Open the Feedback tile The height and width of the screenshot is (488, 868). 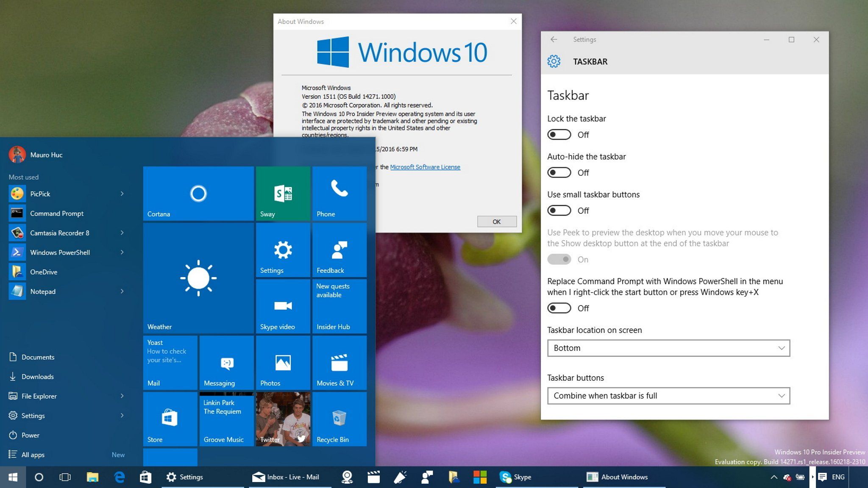(x=339, y=250)
